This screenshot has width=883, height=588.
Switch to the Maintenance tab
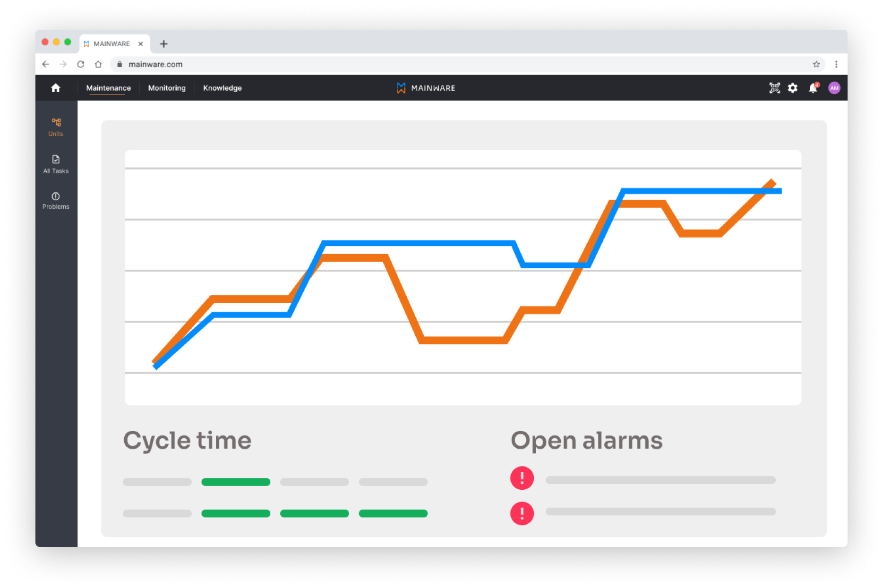point(108,88)
